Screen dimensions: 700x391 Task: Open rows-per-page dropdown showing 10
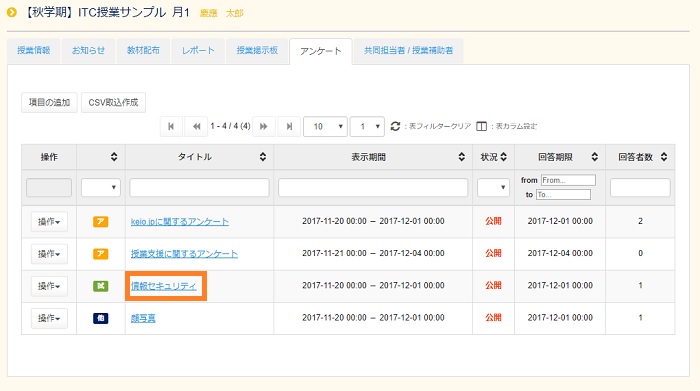pos(325,126)
